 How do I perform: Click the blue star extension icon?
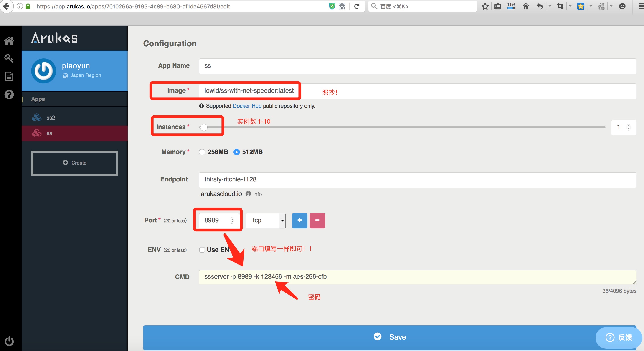click(x=581, y=6)
